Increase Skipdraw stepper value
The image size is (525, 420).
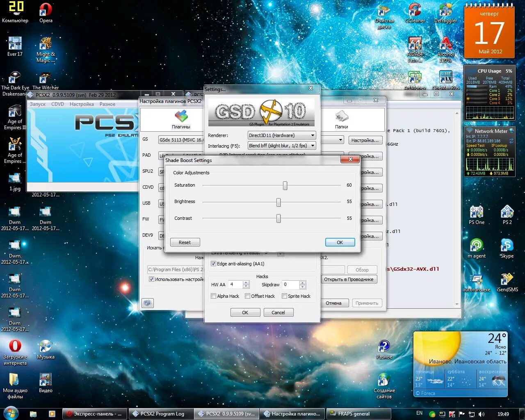(302, 283)
